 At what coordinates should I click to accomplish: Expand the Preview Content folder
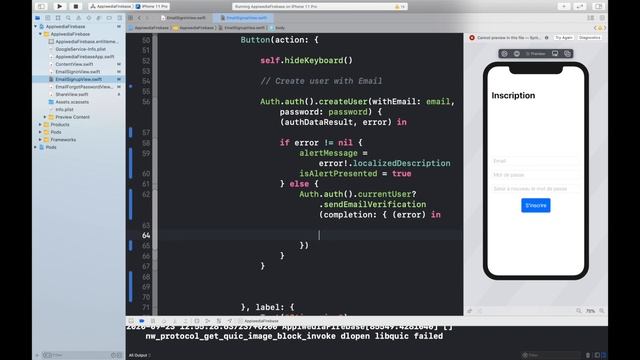click(45, 117)
